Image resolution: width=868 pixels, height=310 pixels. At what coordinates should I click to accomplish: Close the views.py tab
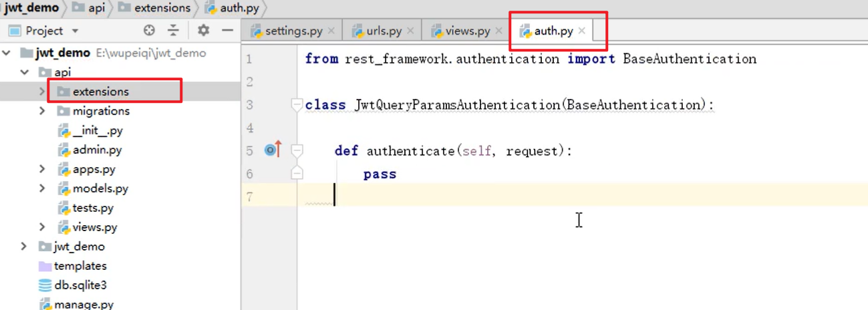click(498, 31)
